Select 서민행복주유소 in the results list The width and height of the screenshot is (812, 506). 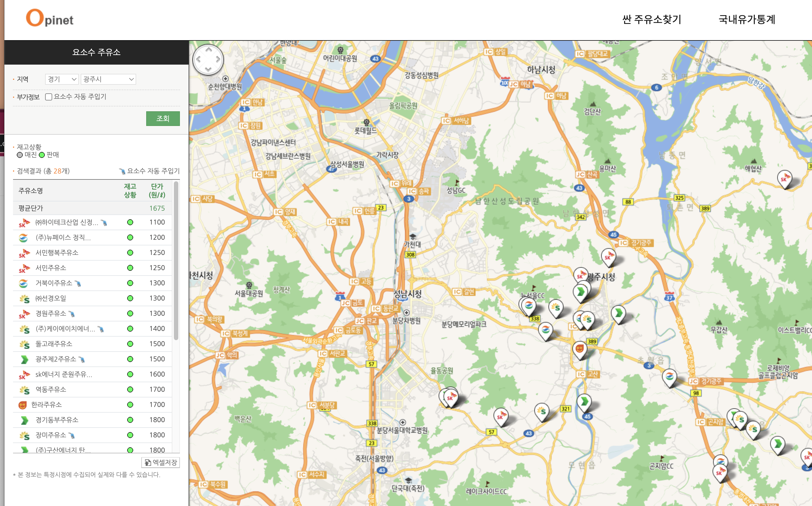(x=57, y=253)
